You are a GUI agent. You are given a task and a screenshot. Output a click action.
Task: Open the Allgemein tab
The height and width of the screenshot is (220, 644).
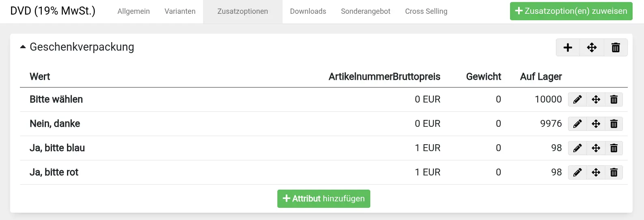pos(134,11)
